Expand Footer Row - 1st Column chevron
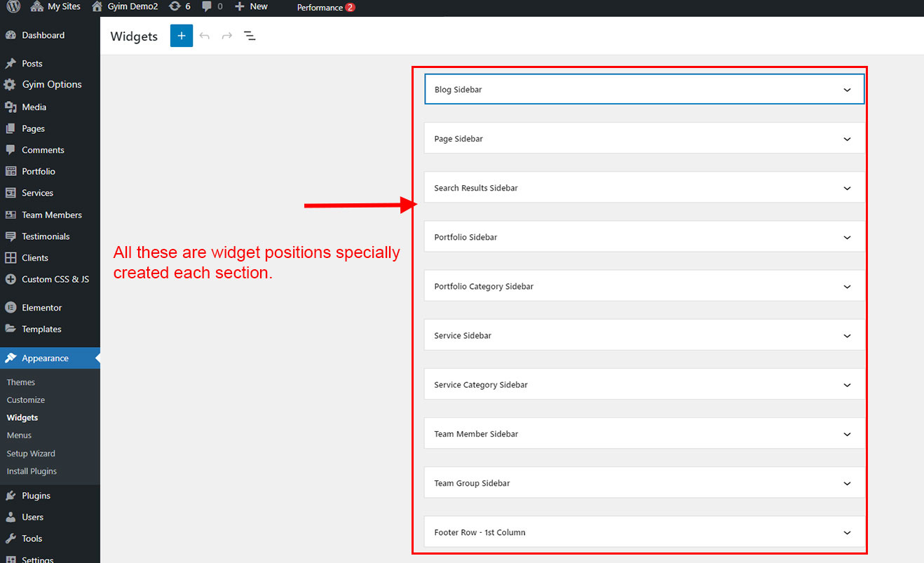 tap(847, 533)
